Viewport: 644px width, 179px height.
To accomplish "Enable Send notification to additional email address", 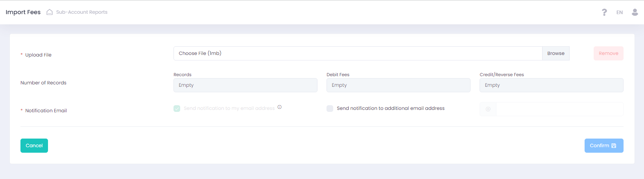I will [x=330, y=108].
